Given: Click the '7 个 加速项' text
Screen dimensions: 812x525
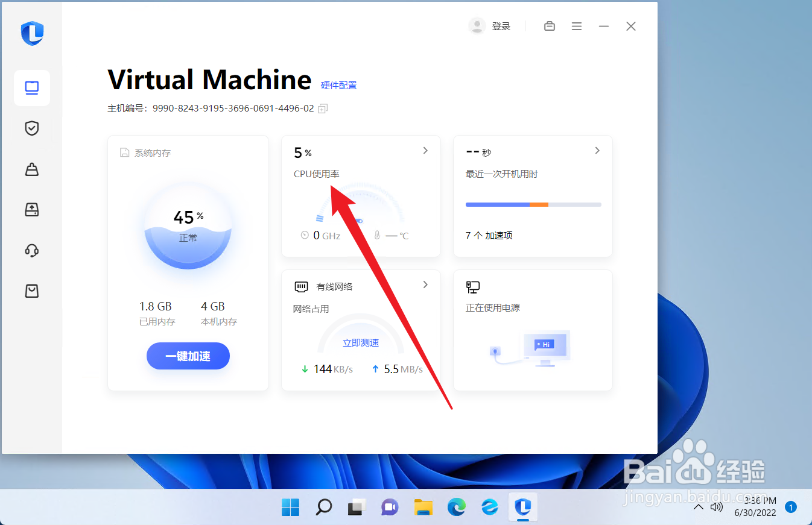Looking at the screenshot, I should pos(489,236).
